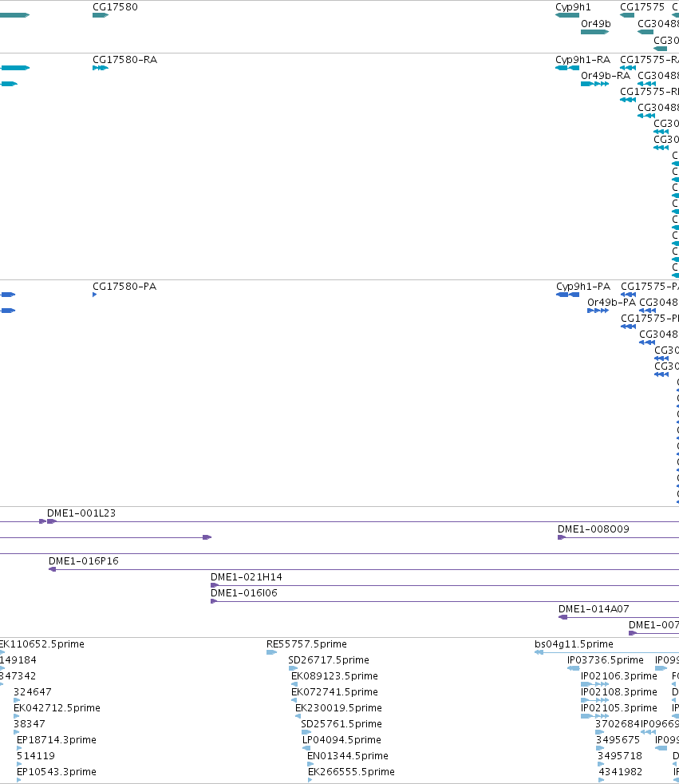Image resolution: width=679 pixels, height=784 pixels.
Task: Click the EK266555.5prime EST label
Action: tap(351, 772)
